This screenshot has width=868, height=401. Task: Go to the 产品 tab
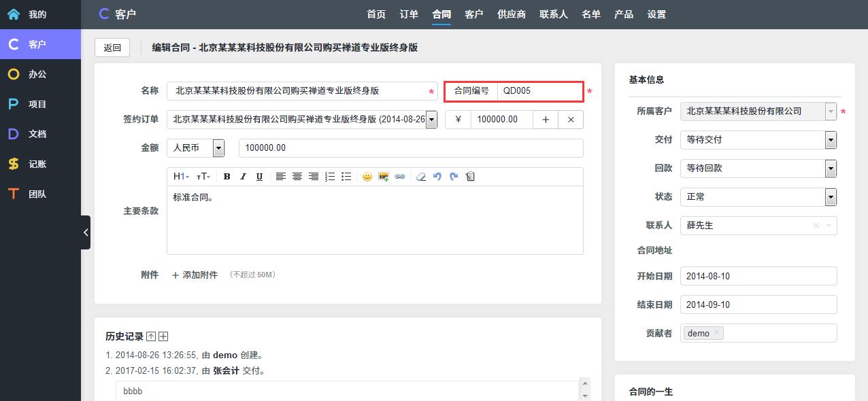pos(624,14)
